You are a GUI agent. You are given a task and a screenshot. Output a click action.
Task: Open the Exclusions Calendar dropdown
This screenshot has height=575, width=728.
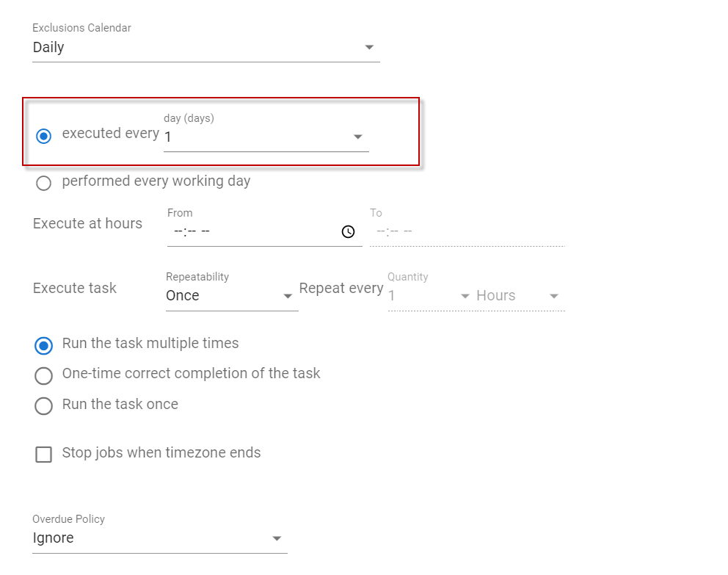(206, 48)
